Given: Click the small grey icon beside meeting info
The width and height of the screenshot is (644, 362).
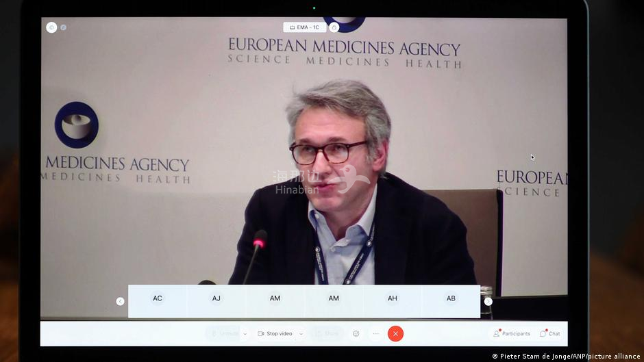Looking at the screenshot, I should 63,27.
